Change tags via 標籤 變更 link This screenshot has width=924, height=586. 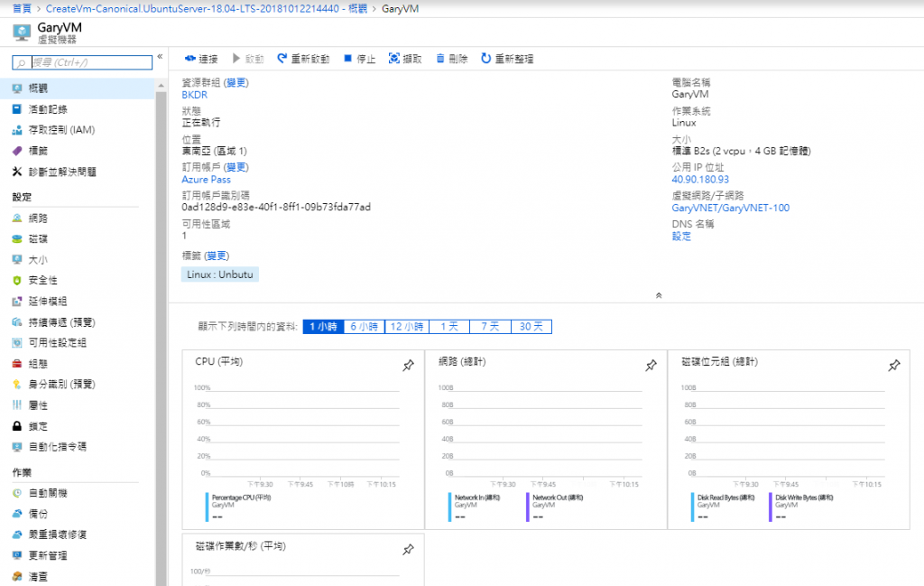click(217, 256)
